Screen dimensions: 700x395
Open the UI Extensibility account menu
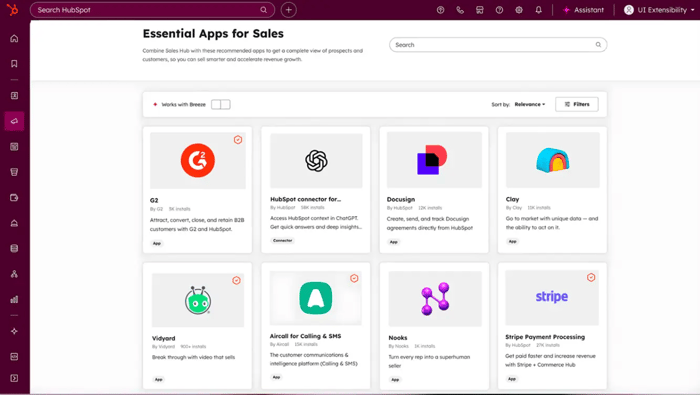click(659, 10)
